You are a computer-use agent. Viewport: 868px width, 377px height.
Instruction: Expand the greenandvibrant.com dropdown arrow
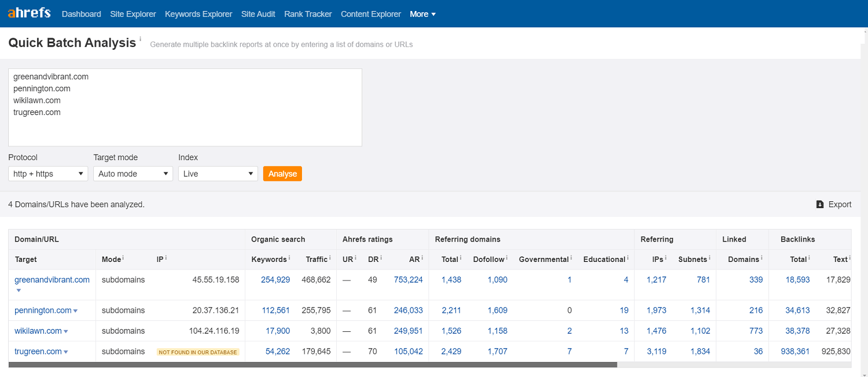coord(19,290)
